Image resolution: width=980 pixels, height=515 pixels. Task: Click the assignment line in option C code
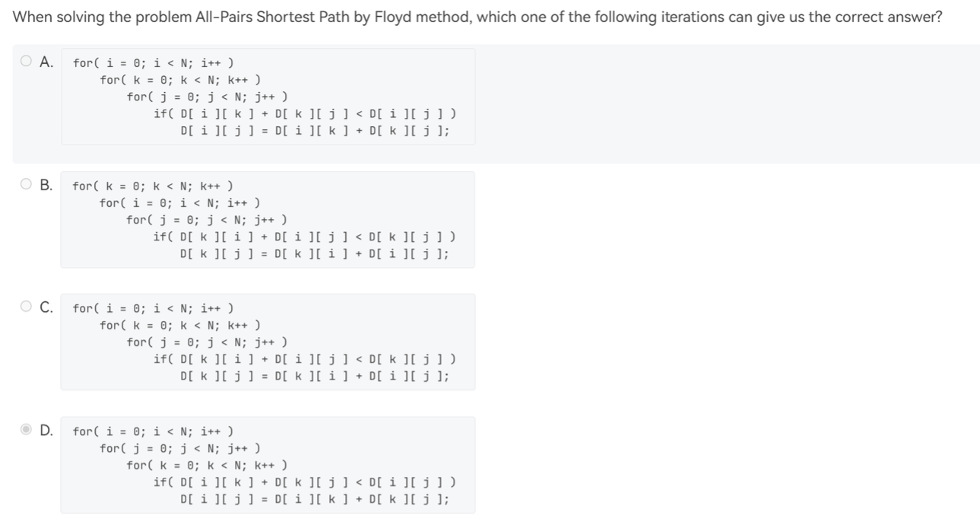click(314, 376)
